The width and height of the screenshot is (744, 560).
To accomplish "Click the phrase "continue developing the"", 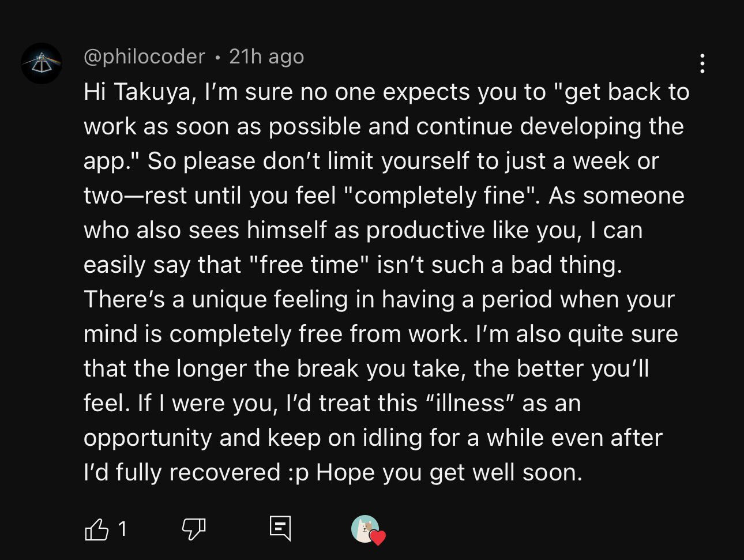I will pos(550,126).
